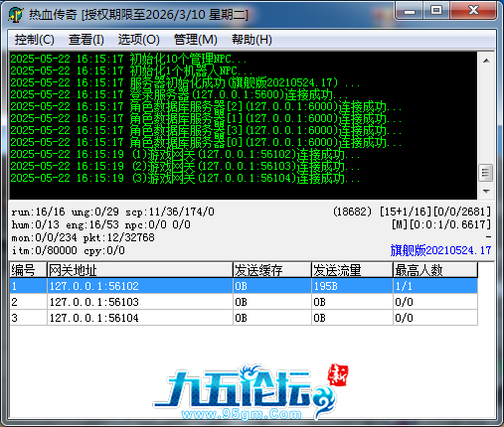Click the log scrollbar down arrow
This screenshot has height=427, width=504.
tap(486, 192)
